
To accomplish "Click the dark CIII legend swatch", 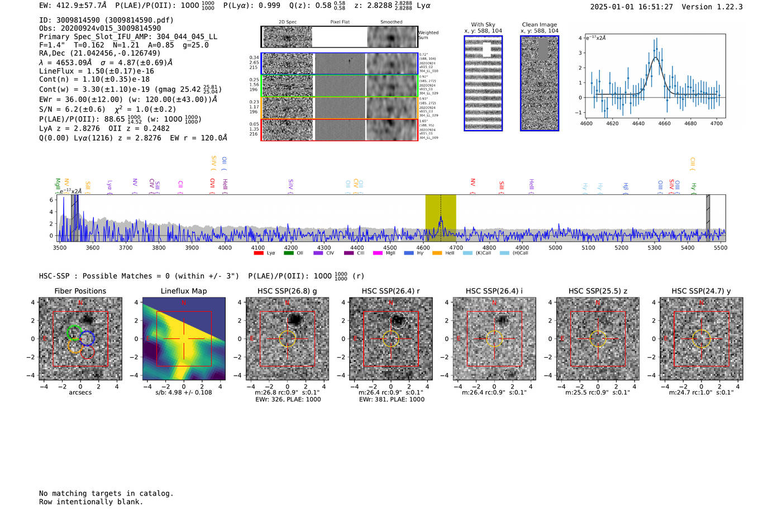I will [x=349, y=253].
